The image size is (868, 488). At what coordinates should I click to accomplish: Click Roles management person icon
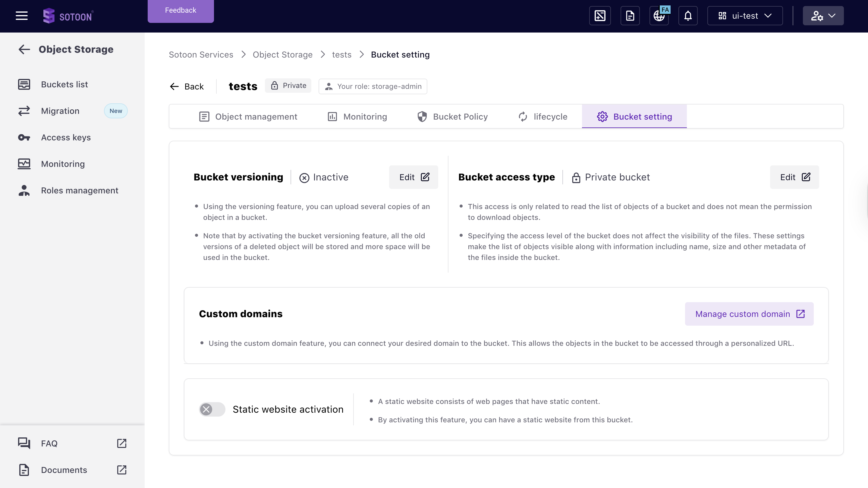(24, 190)
